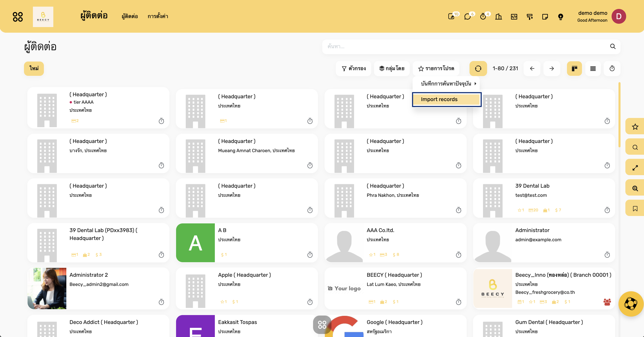Open the apps grid menu icon
Screen dimensions: 644x337
pyautogui.click(x=18, y=17)
